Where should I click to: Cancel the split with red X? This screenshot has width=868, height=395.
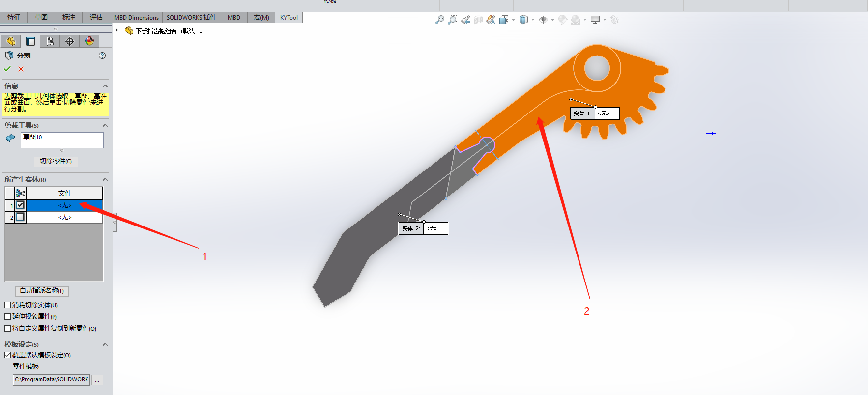[x=21, y=69]
